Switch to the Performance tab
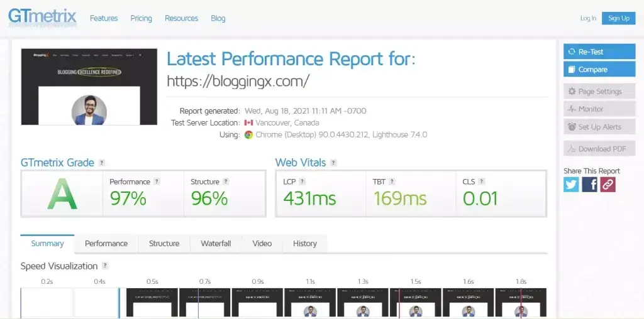This screenshot has height=319, width=644. point(106,244)
